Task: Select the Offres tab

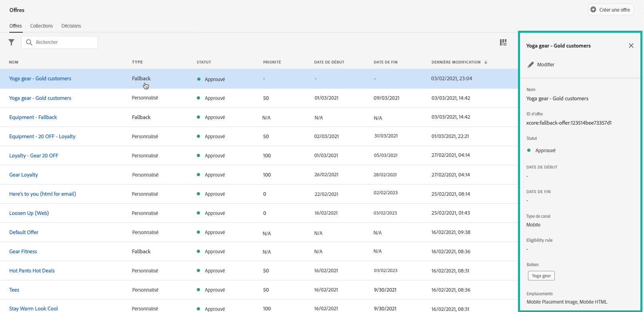Action: (16, 26)
